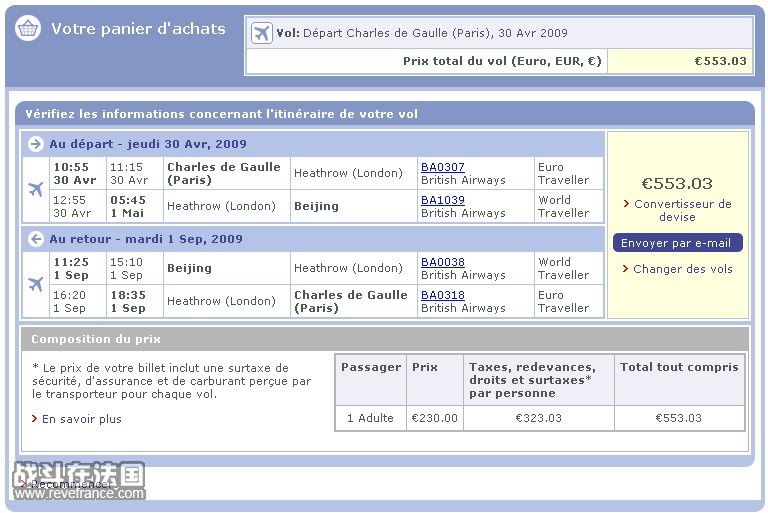The height and width of the screenshot is (513, 768).
Task: Click the plane icon in the return flights row
Action: click(x=36, y=284)
